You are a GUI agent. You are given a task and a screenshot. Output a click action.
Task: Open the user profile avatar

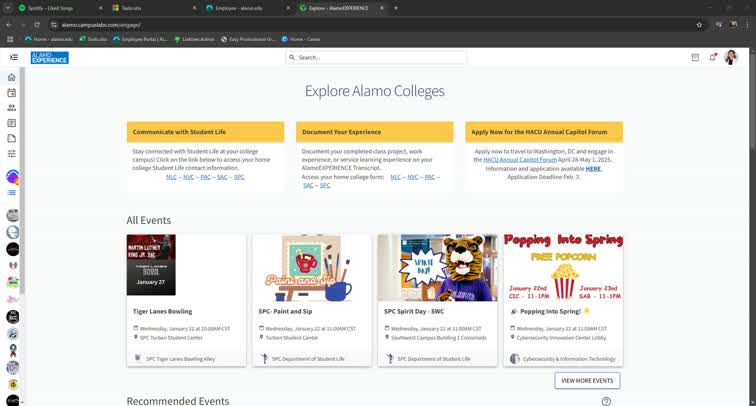tap(731, 57)
